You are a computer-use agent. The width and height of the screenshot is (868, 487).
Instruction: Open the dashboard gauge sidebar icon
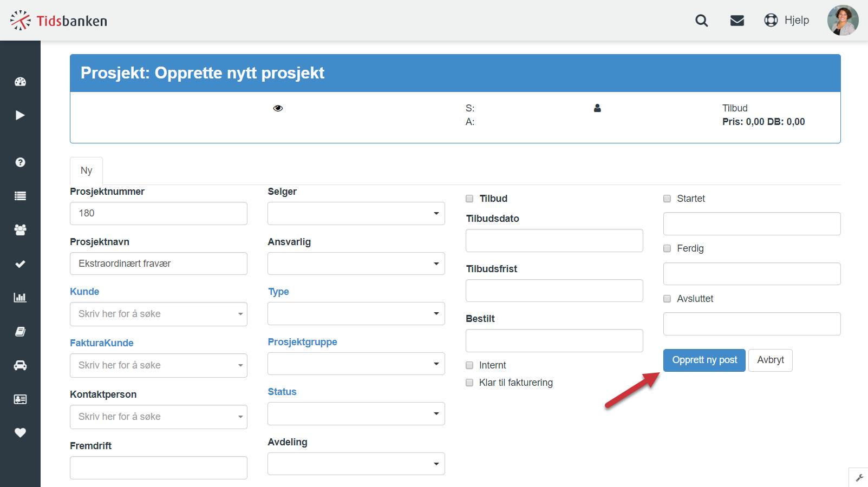20,82
